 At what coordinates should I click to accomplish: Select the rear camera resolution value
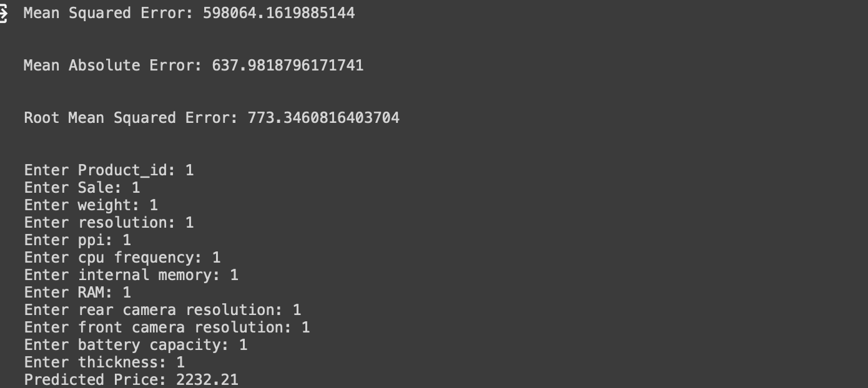point(297,309)
